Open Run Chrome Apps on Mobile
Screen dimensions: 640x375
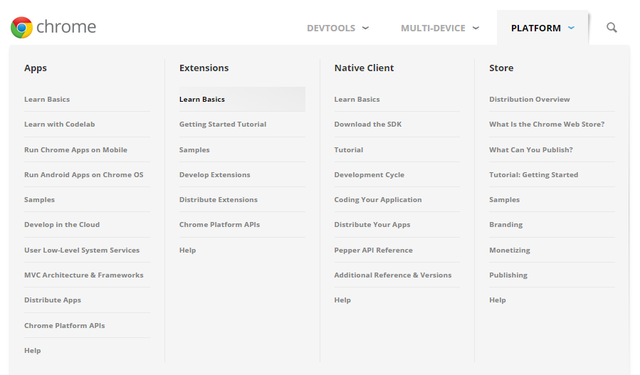coord(76,150)
